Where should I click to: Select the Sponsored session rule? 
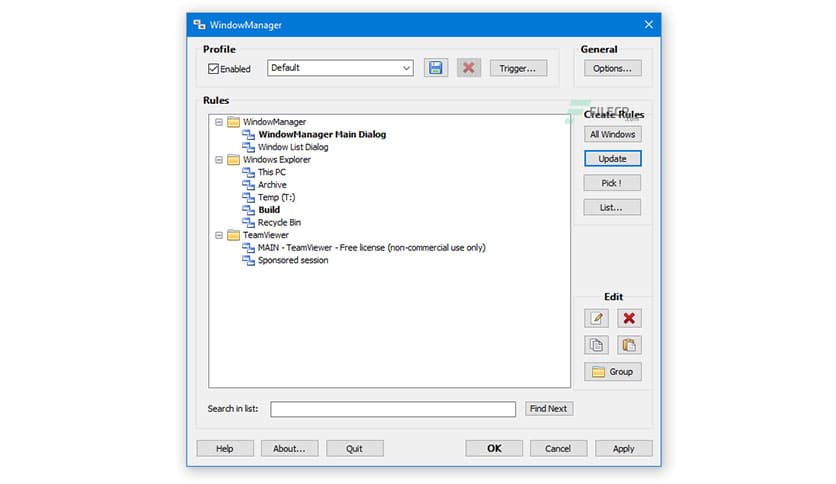[293, 260]
